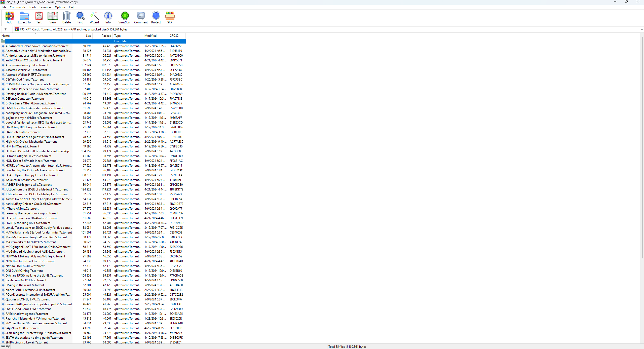This screenshot has width=644, height=349.
Task: Open the Help menu
Action: 72,7
